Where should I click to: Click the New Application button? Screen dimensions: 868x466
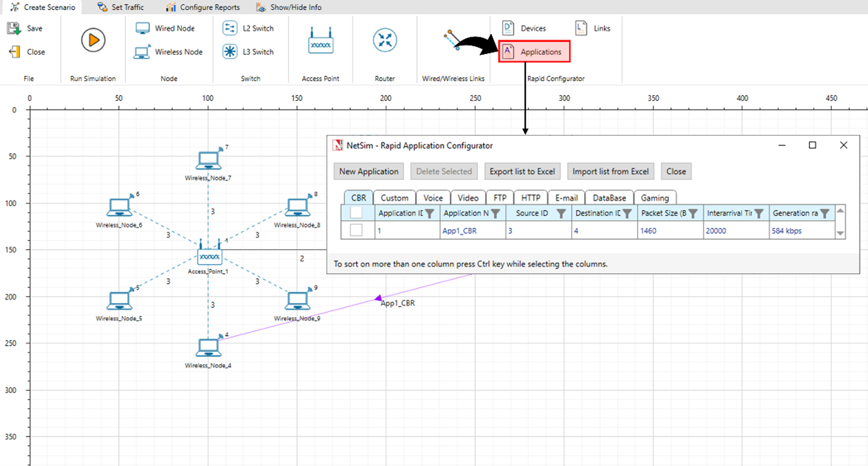[369, 171]
